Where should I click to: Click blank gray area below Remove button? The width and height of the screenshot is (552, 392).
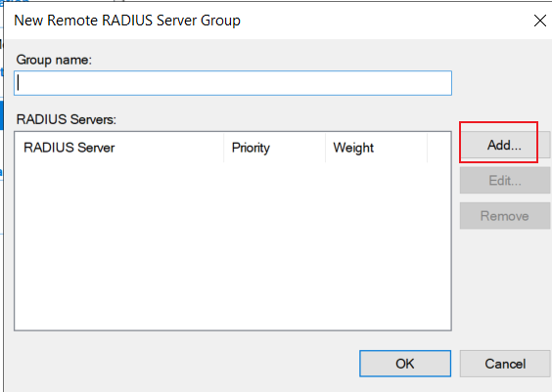click(504, 288)
